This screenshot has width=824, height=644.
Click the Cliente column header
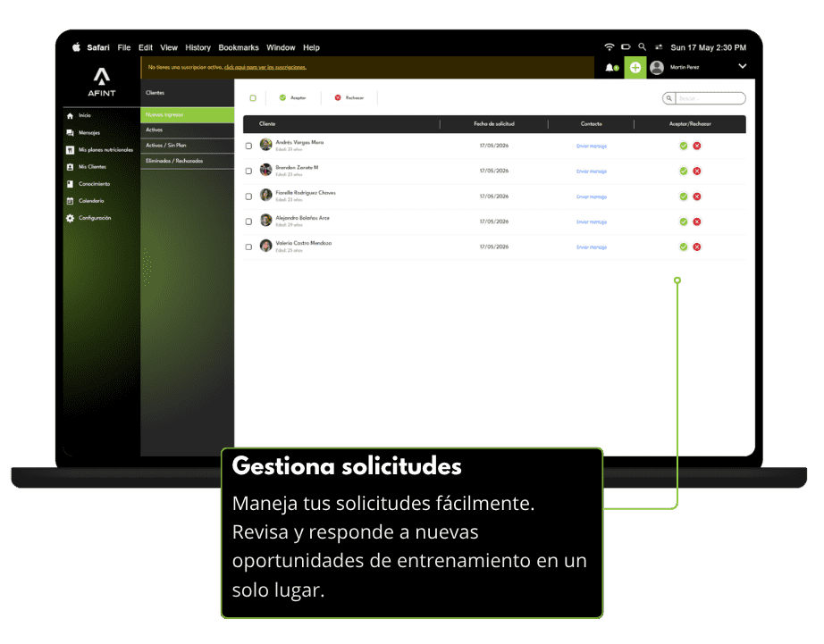[x=267, y=124]
